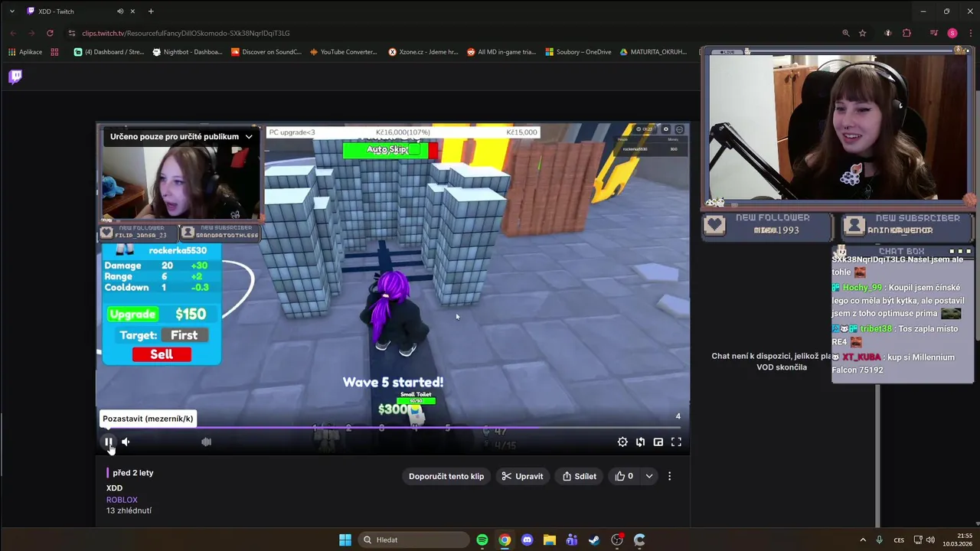
Task: Open Aplikace apps bookmark
Action: coord(25,52)
